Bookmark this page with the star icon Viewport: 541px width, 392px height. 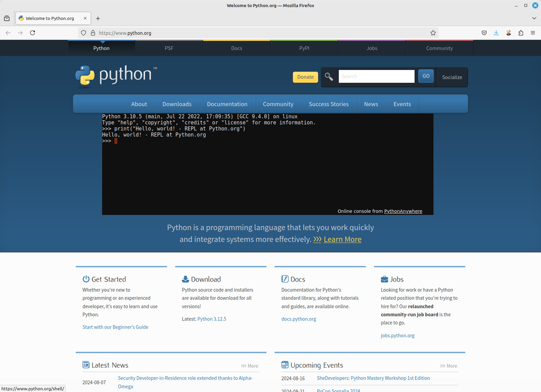pyautogui.click(x=433, y=33)
